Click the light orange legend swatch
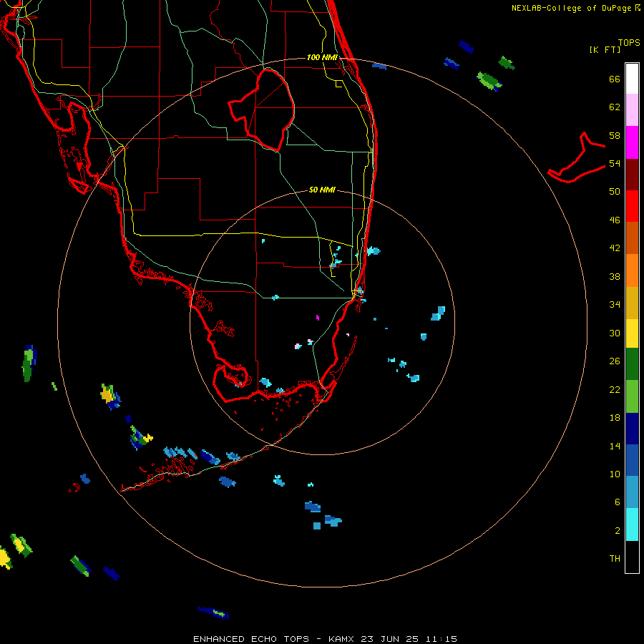 632,270
